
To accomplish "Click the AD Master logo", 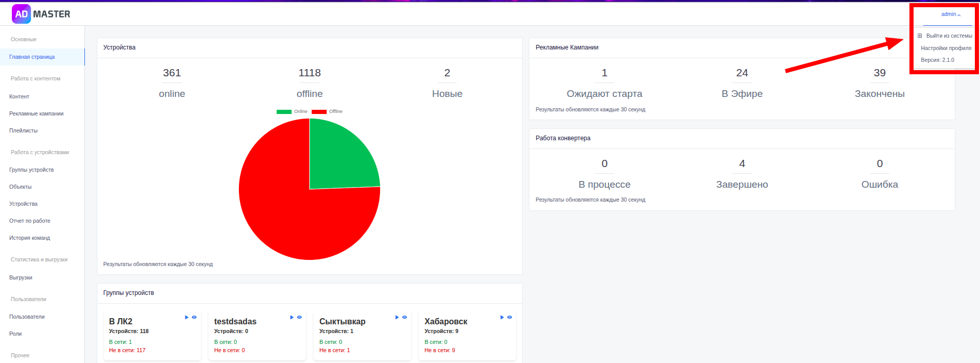I will 41,14.
